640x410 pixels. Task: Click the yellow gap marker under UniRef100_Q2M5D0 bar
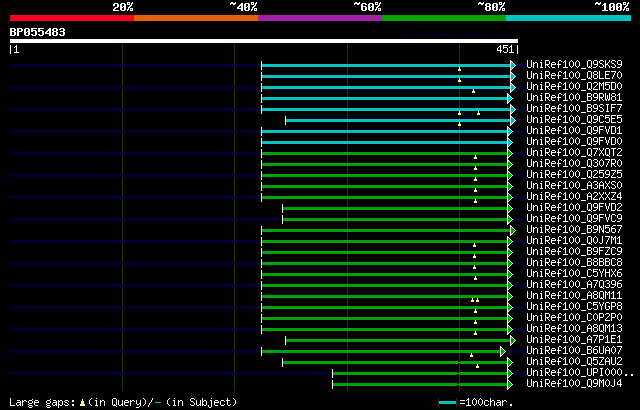473,91
